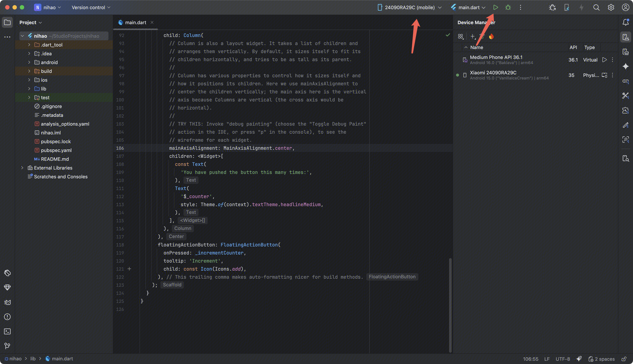Open the Git version control tool window

coord(7,346)
